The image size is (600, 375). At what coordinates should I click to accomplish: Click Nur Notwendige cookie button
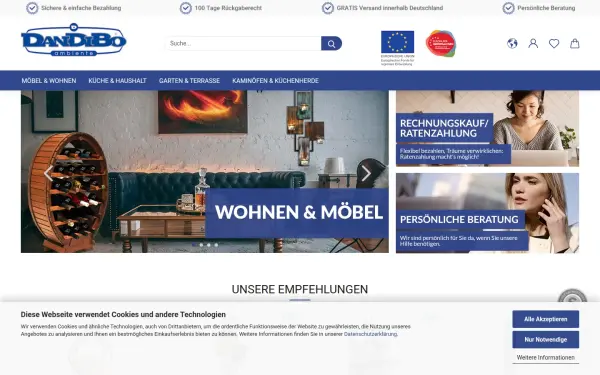[546, 339]
